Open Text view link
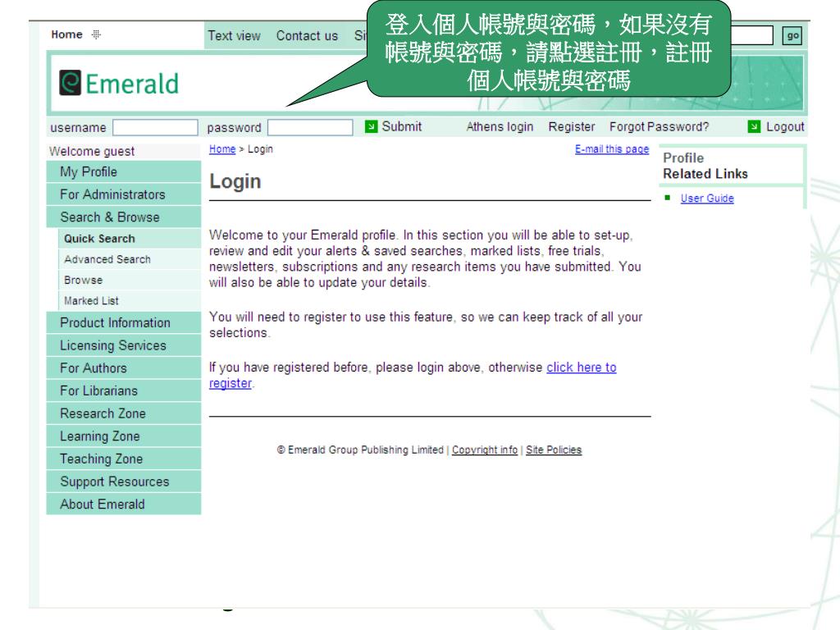The image size is (840, 630). click(x=234, y=36)
